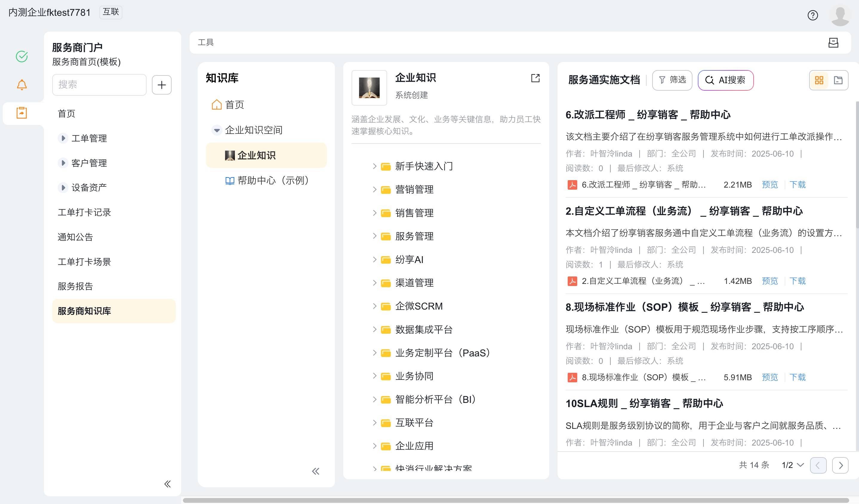Viewport: 859px width, 504px height.
Task: Select 服务报告 in the portal menu
Action: coord(75,286)
